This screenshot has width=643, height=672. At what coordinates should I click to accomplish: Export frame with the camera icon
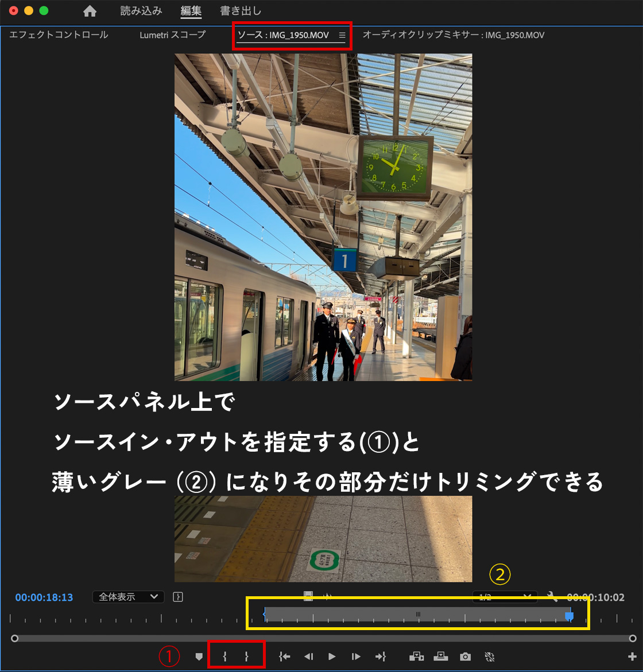pos(465,657)
